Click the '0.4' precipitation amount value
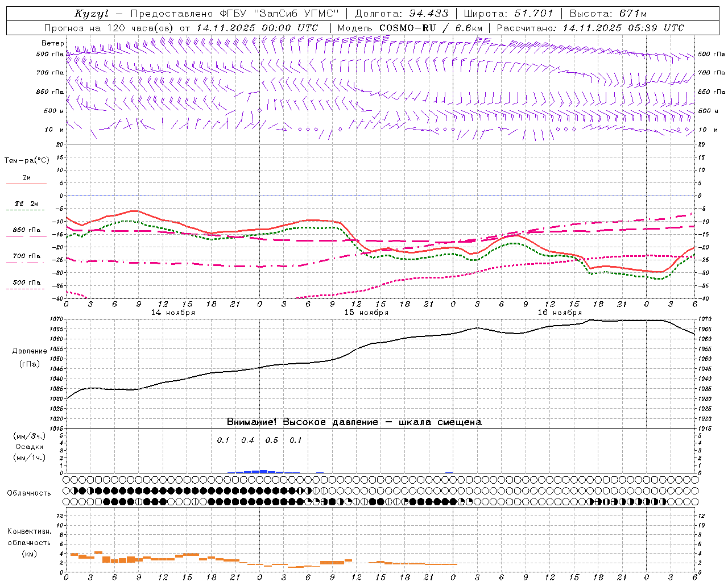 click(247, 440)
